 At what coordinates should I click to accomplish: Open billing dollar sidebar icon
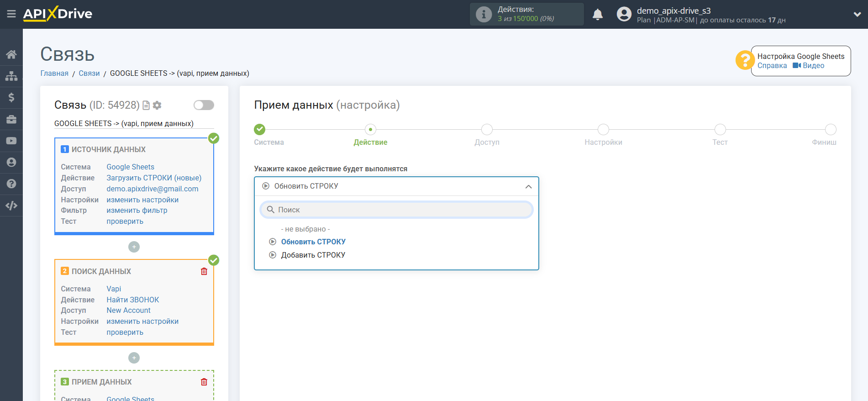pos(11,97)
